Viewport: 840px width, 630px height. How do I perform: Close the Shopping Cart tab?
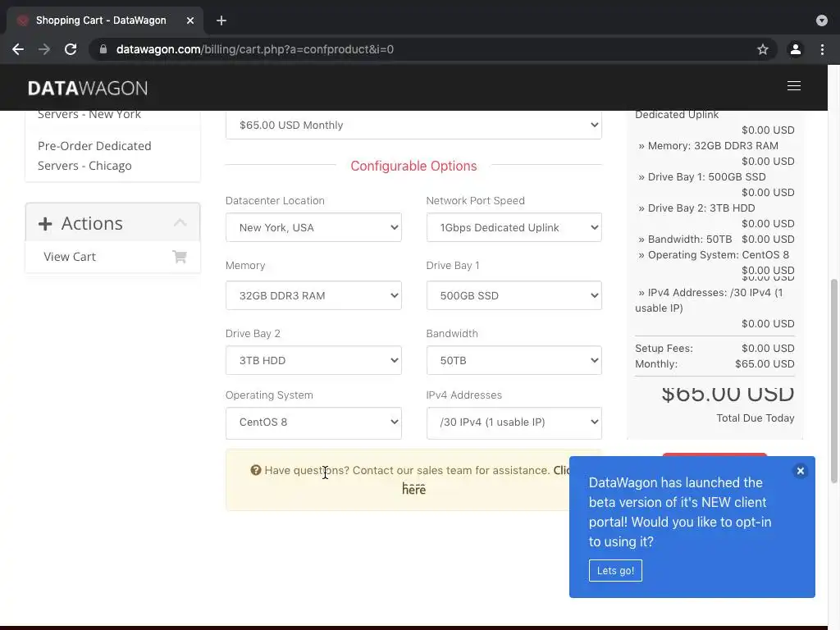coord(190,21)
